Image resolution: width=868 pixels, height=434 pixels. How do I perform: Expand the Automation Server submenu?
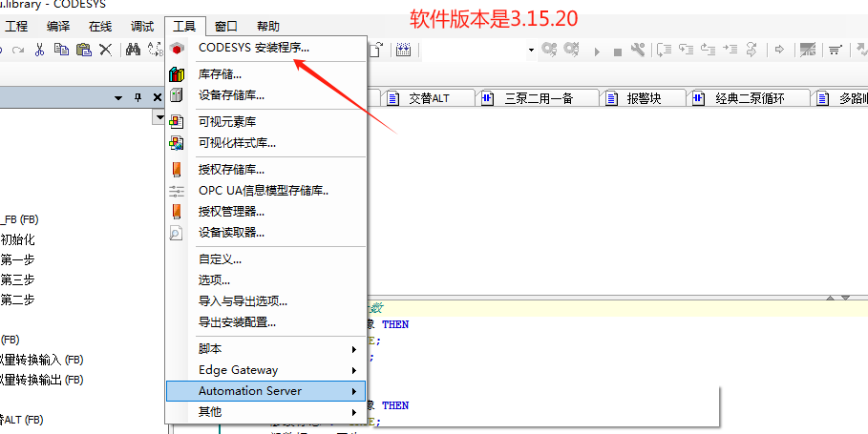coord(266,391)
